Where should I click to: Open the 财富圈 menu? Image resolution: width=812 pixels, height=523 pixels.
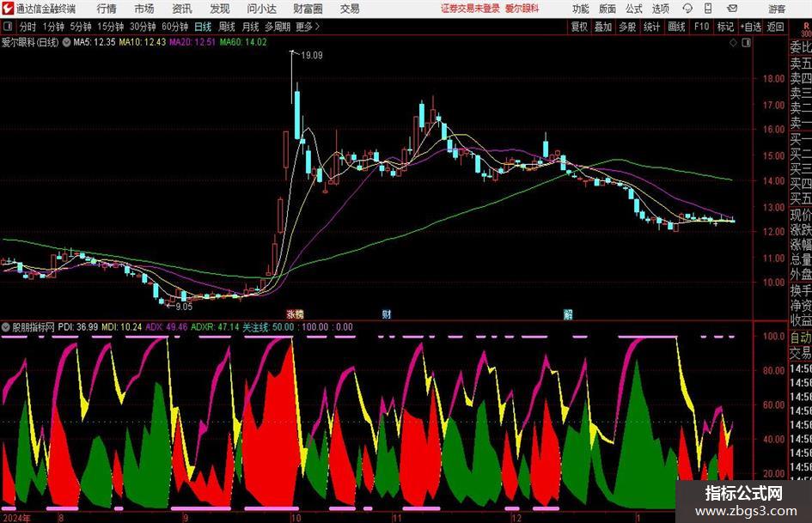tap(308, 9)
